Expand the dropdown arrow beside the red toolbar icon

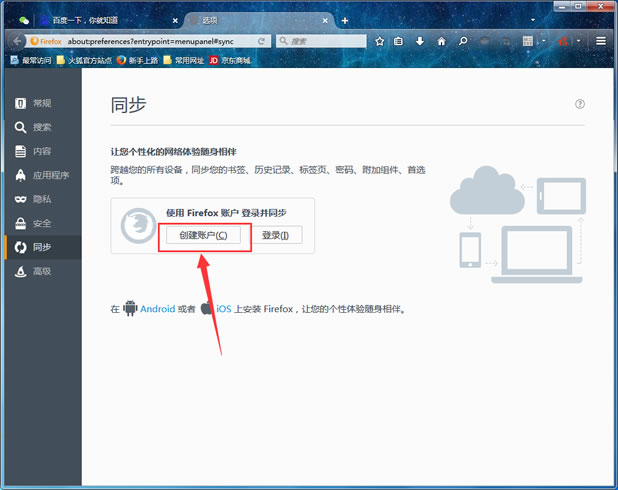[x=579, y=41]
